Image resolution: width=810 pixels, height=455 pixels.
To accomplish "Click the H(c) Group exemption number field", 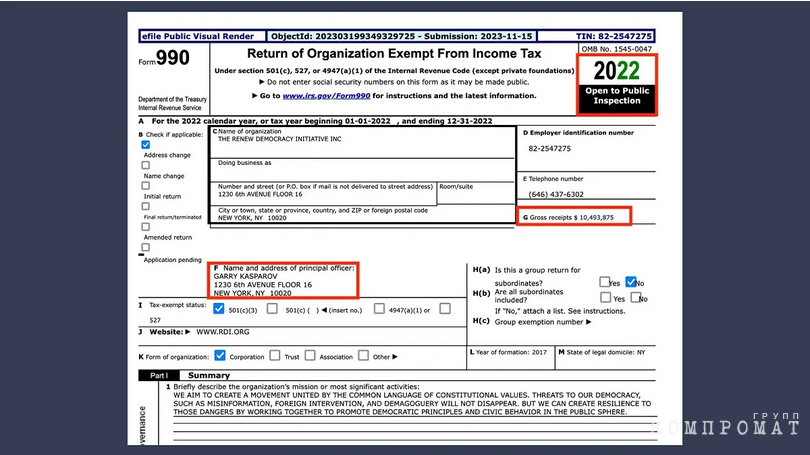I will [x=533, y=322].
